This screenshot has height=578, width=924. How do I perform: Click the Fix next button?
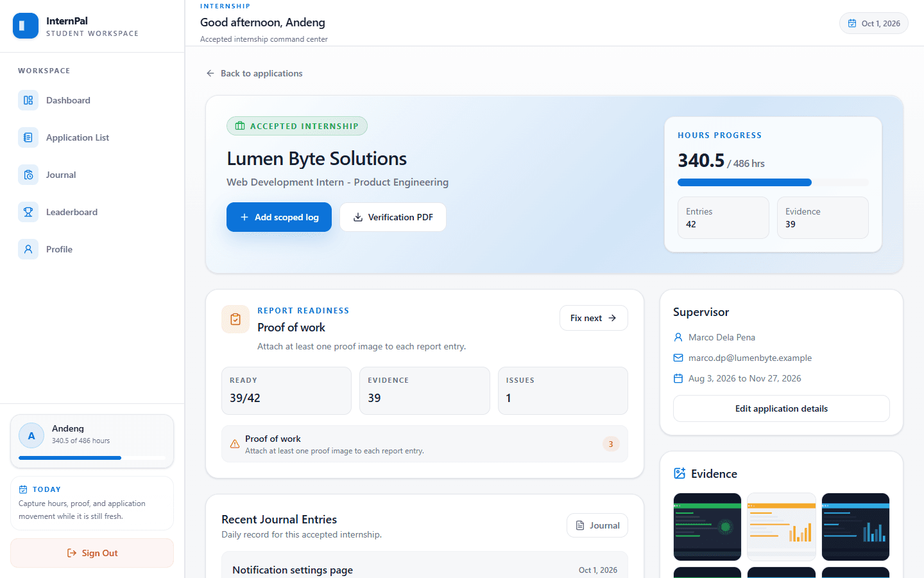pos(594,318)
